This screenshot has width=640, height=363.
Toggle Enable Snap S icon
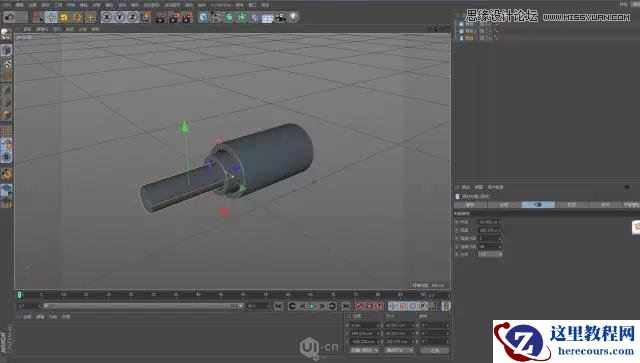click(6, 157)
